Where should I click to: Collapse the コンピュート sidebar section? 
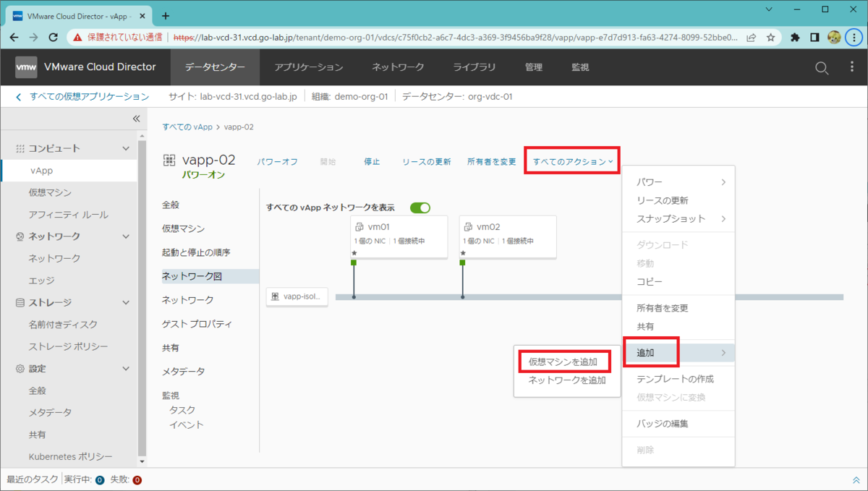(126, 148)
